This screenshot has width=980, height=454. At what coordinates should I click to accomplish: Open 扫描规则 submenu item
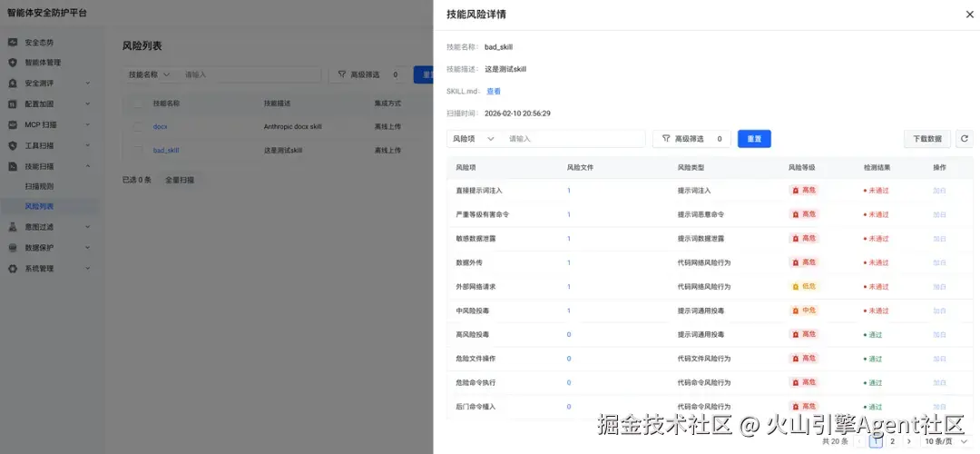[39, 186]
